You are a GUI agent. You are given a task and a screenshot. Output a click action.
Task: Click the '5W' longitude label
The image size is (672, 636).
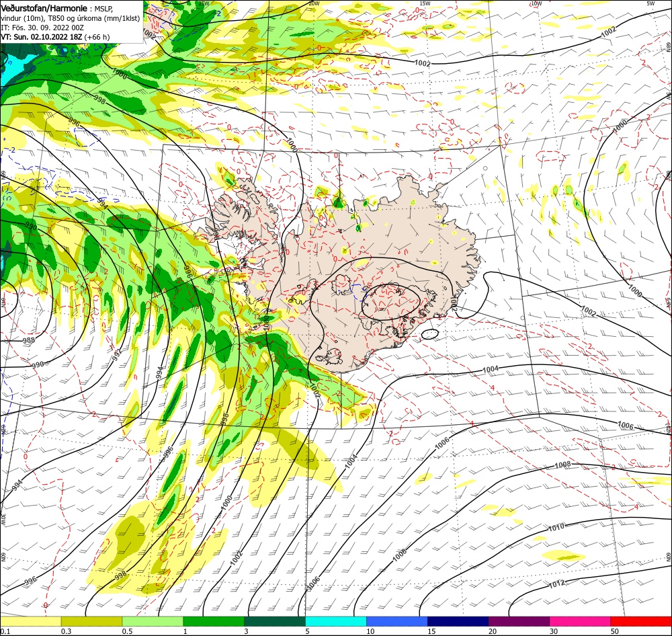(650, 3)
